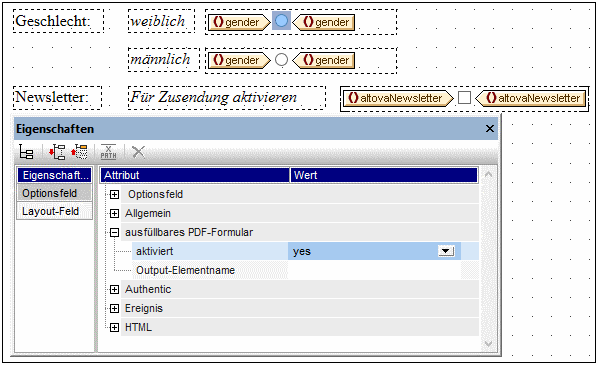598x365 pixels.
Task: Click the Wert column header
Action: (x=384, y=175)
